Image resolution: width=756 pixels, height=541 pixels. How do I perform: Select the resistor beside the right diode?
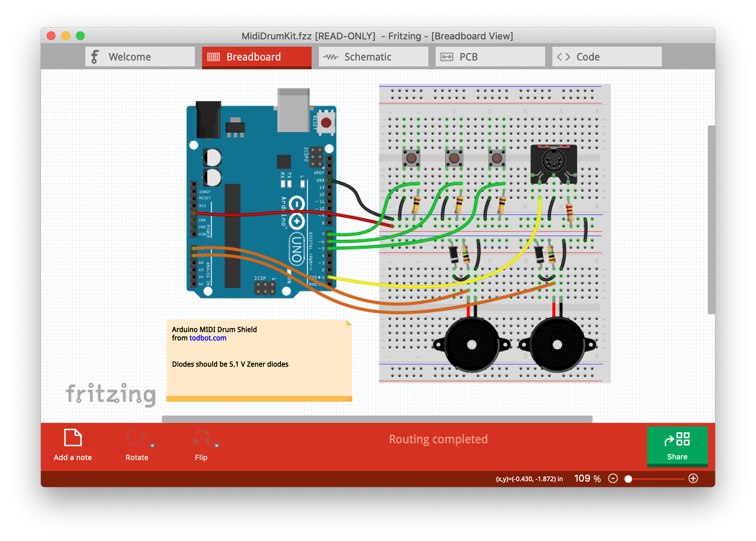551,254
